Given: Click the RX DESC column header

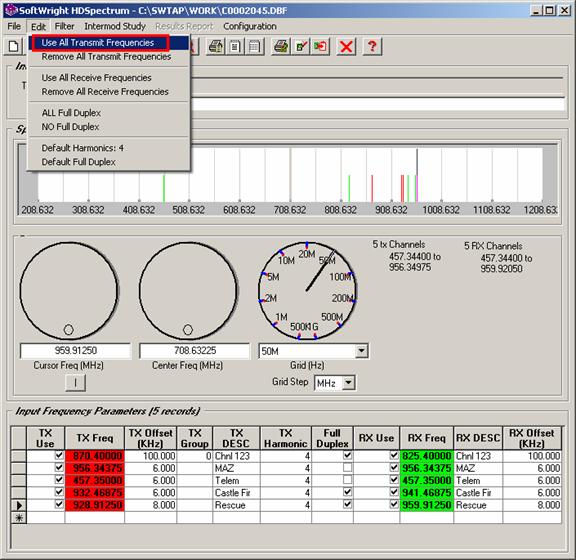Looking at the screenshot, I should point(478,438).
